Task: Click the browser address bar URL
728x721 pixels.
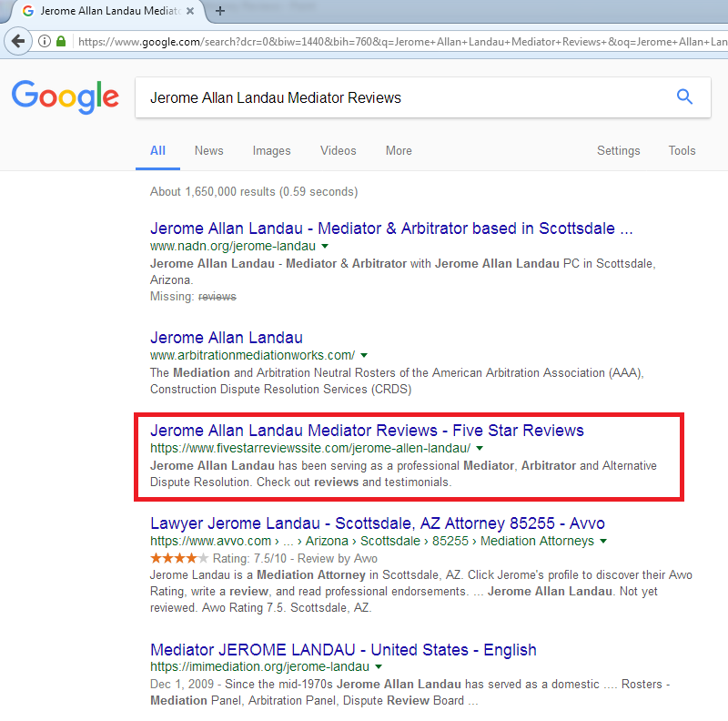Action: [402, 42]
